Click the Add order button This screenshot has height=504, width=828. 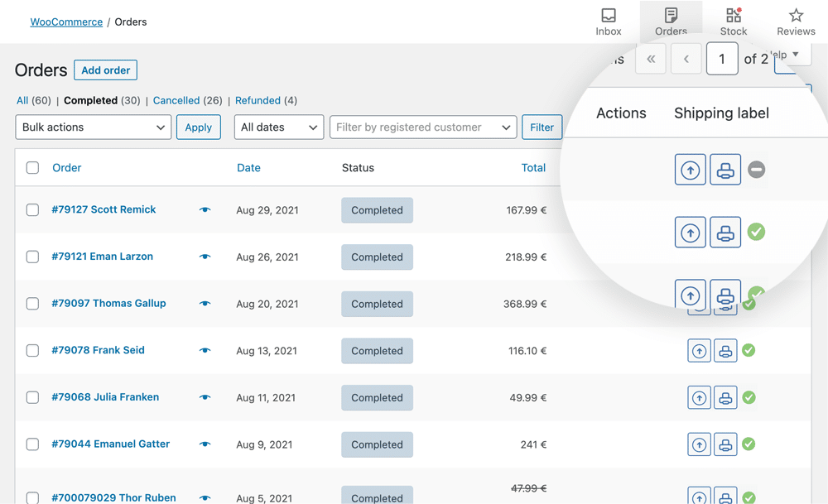click(105, 70)
